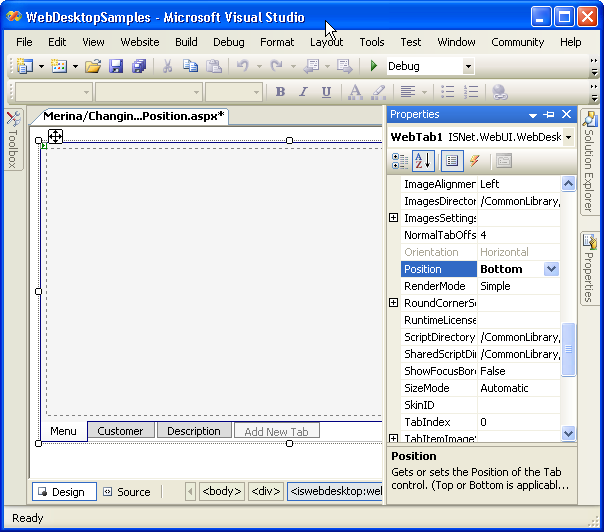Auto-hide Properties panel with the pin icon
Viewport: 604px width, 532px height.
(549, 115)
